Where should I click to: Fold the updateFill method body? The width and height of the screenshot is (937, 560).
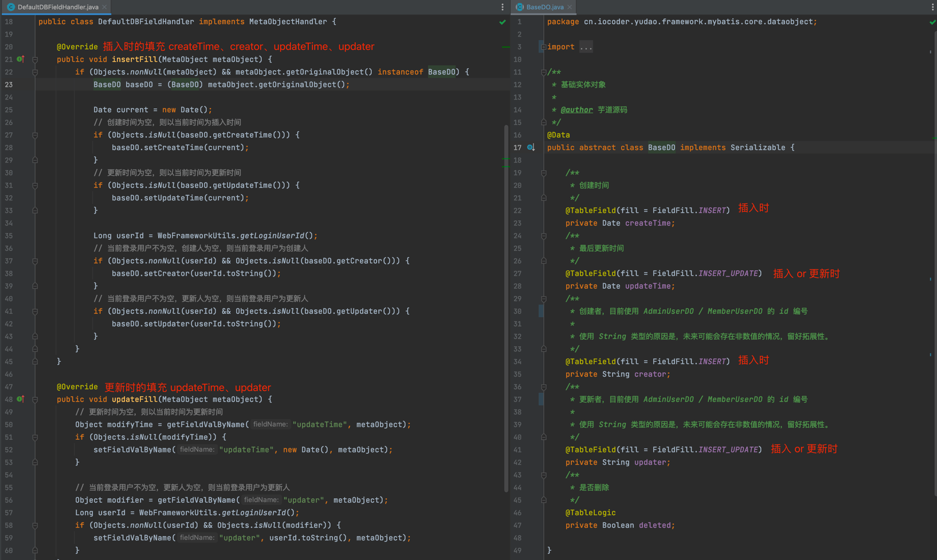35,400
